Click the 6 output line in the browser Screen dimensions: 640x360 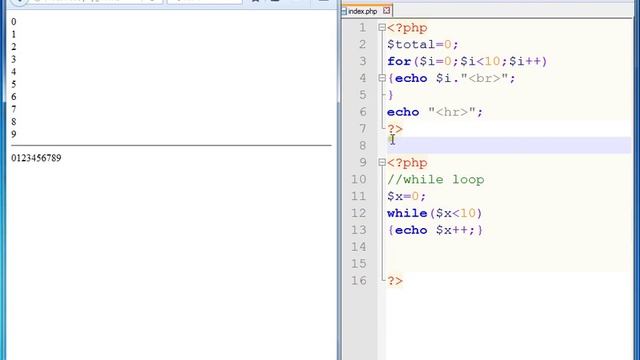[x=14, y=97]
